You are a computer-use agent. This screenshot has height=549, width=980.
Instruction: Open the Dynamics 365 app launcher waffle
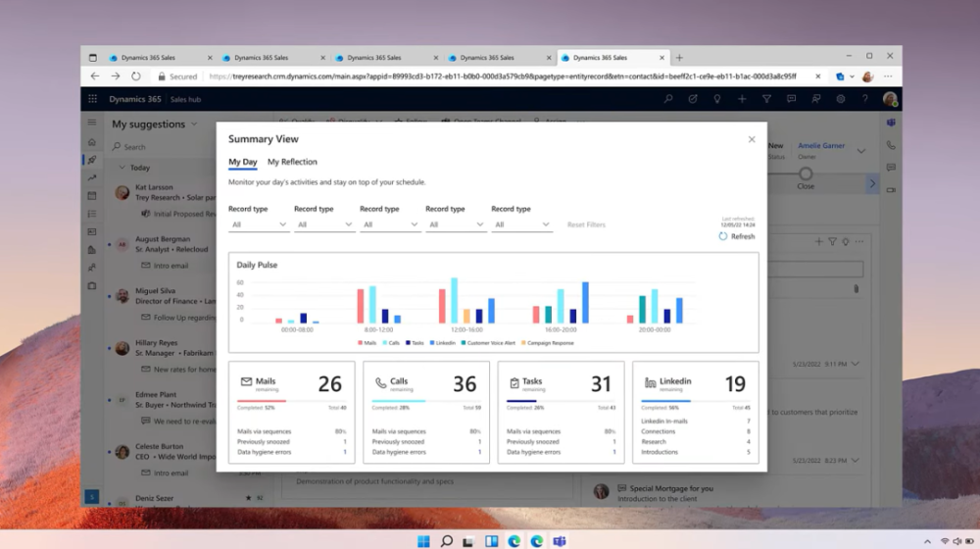pos(92,99)
